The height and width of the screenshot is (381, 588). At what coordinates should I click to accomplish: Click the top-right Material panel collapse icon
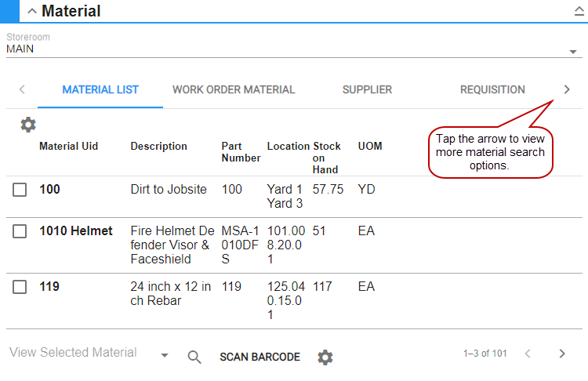pos(579,12)
